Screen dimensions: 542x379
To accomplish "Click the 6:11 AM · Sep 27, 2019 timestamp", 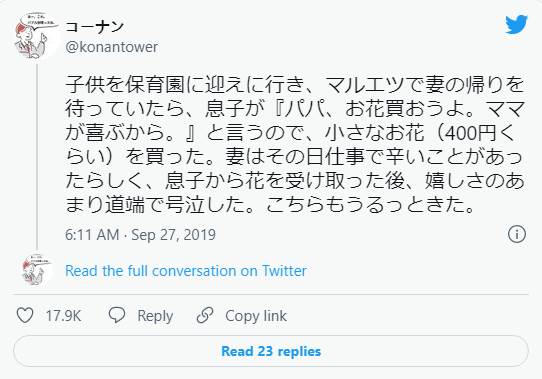I will tap(140, 235).
